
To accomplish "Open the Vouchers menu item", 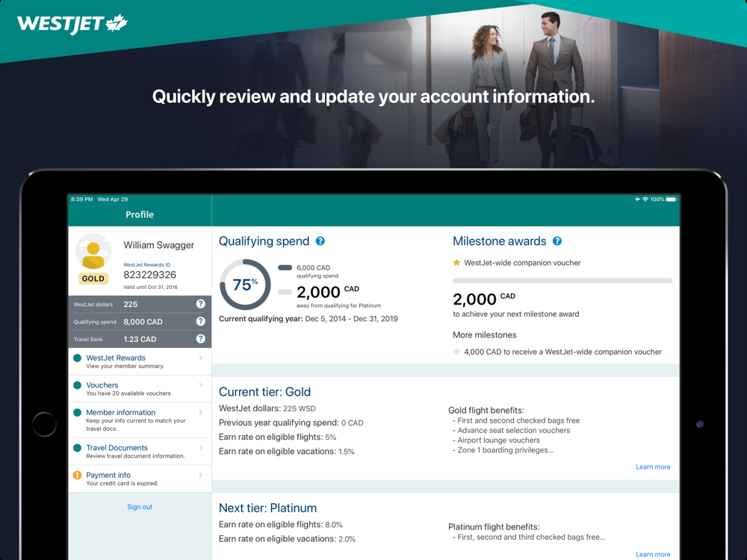I will [140, 389].
